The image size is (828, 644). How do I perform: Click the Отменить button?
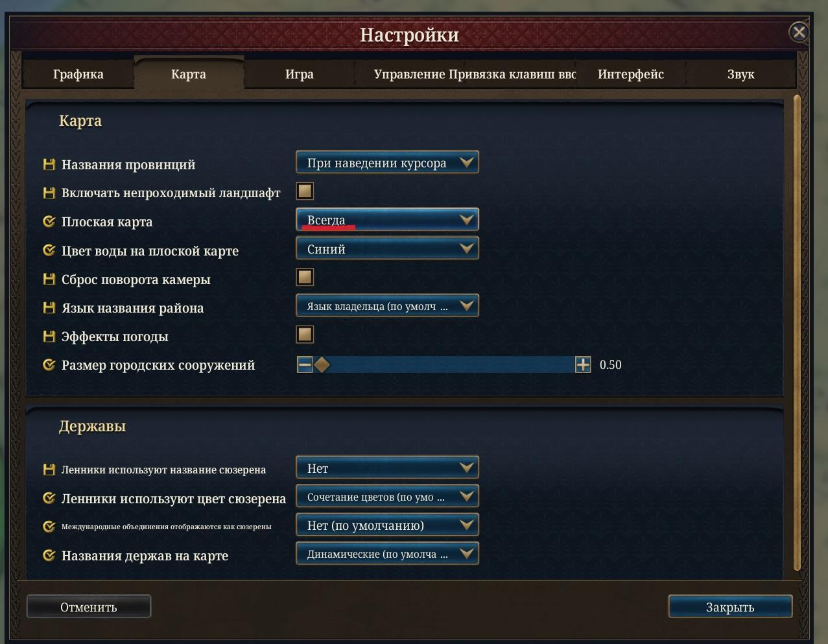89,607
